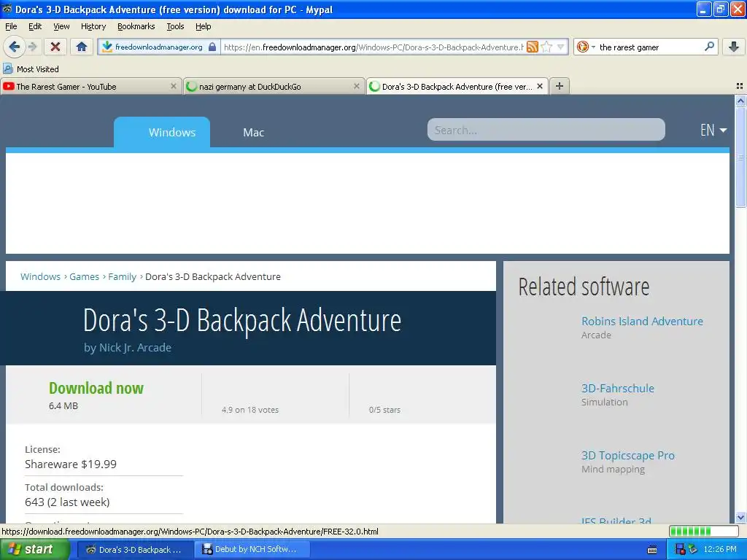Open the Home page icon
The height and width of the screenshot is (560, 747).
point(82,47)
